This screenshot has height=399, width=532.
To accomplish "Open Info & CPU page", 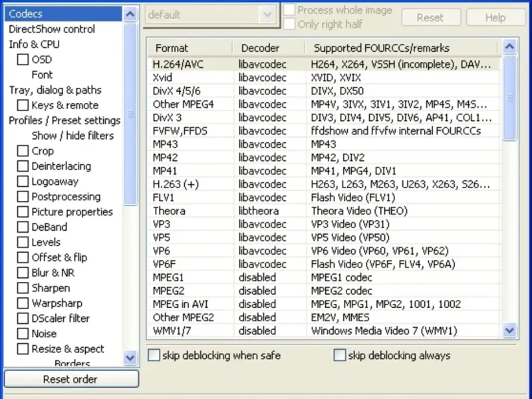I will 34,45.
